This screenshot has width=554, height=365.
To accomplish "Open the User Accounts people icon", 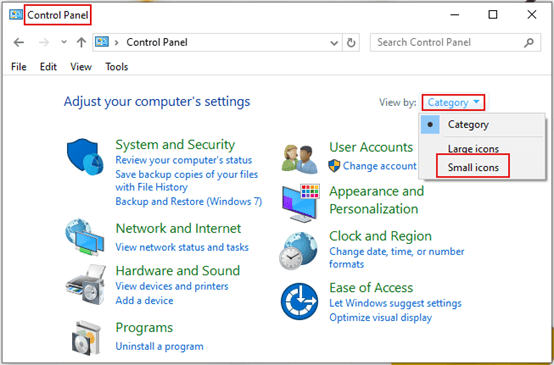I will pos(300,159).
